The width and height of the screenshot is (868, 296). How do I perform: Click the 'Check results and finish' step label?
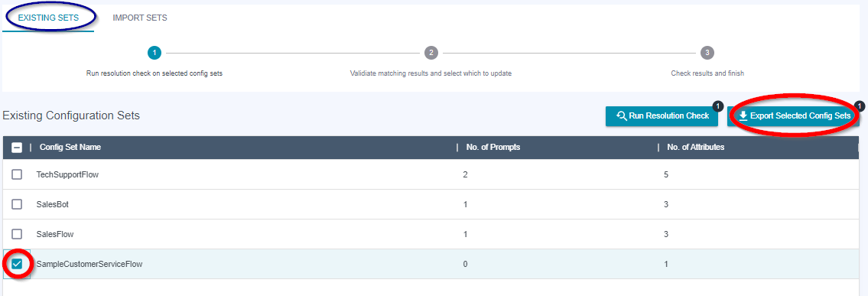point(707,73)
